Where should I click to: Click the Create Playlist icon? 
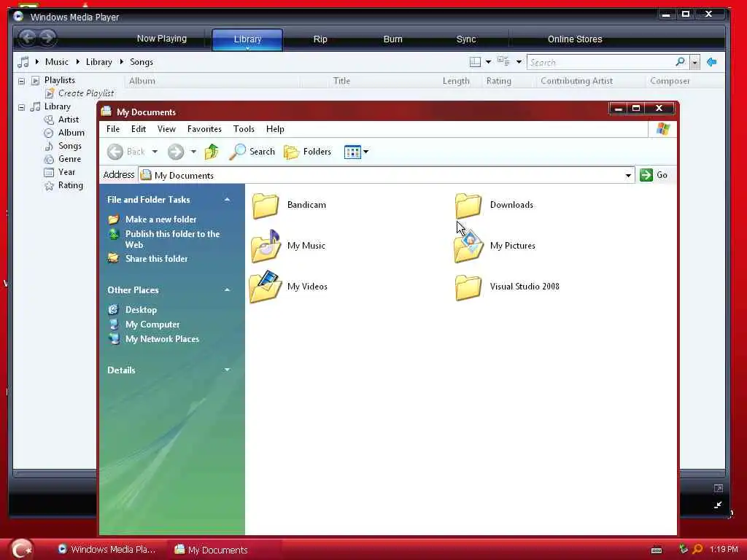[x=50, y=93]
